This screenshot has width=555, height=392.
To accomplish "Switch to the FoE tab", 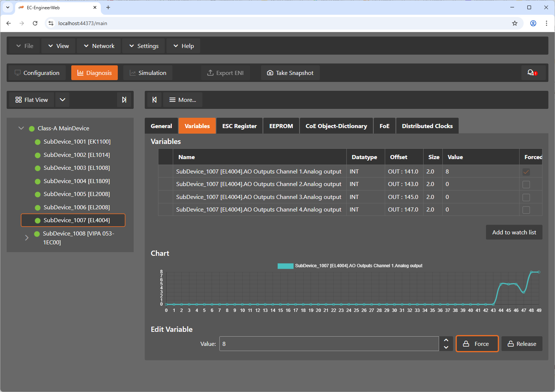I will tap(384, 126).
